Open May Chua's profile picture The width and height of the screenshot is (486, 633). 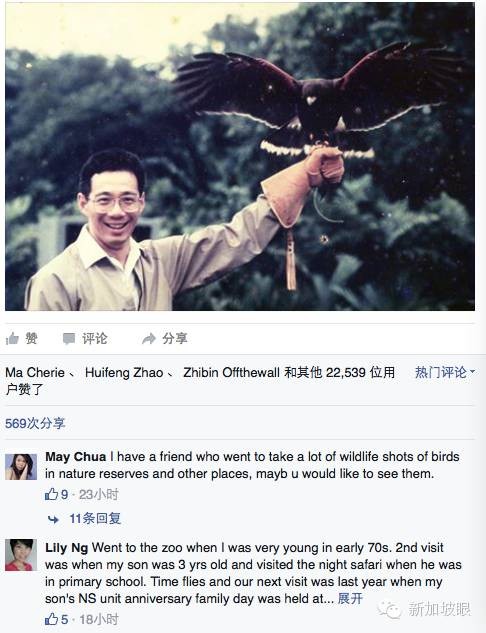[x=21, y=467]
